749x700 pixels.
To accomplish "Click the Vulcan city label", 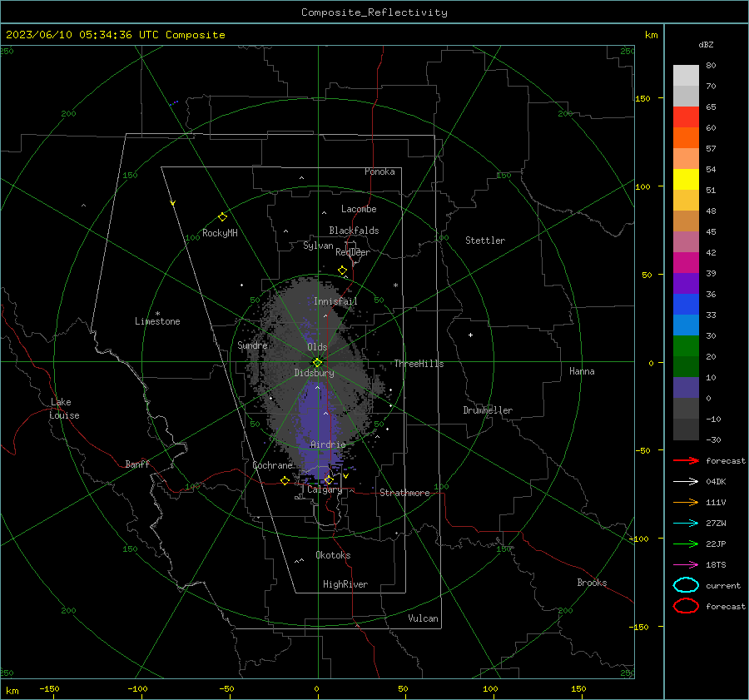I will click(423, 618).
